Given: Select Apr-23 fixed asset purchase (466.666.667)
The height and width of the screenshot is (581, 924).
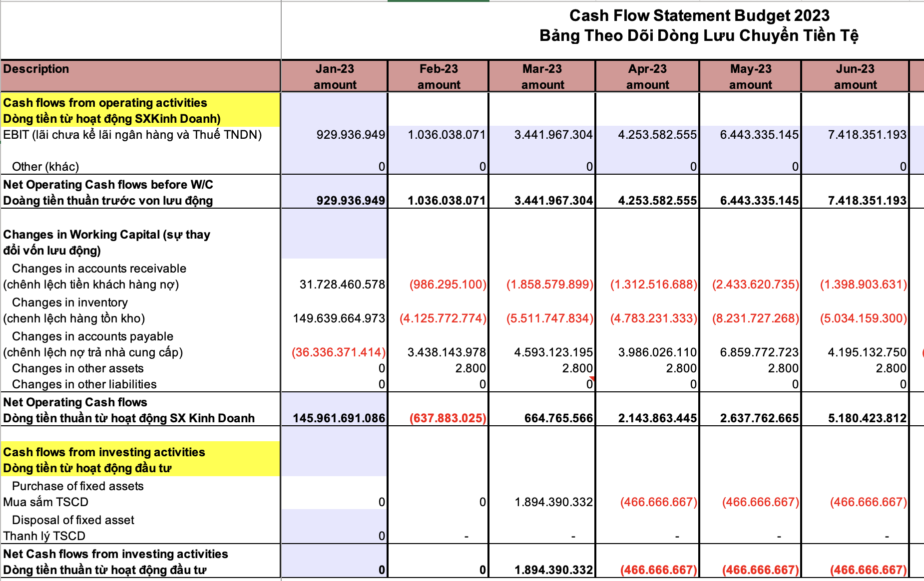Looking at the screenshot, I should [659, 502].
